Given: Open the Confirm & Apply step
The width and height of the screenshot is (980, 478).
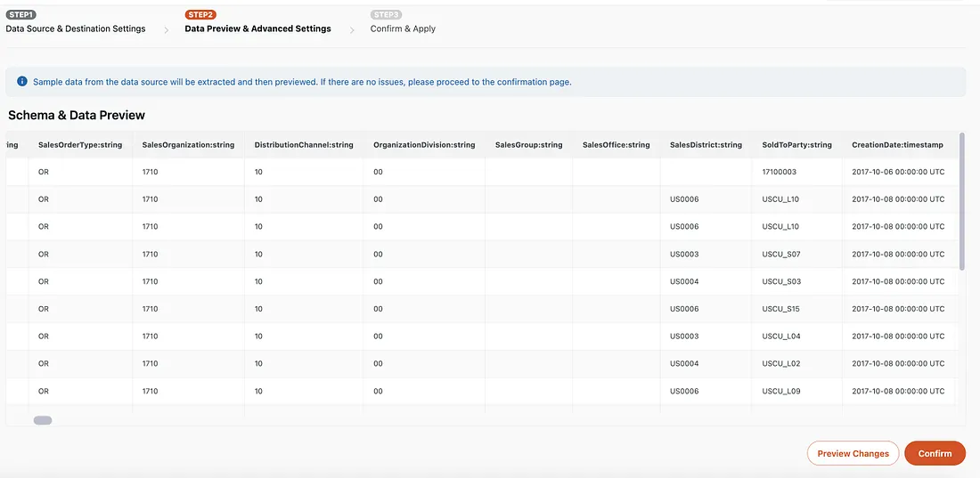Looking at the screenshot, I should (403, 28).
